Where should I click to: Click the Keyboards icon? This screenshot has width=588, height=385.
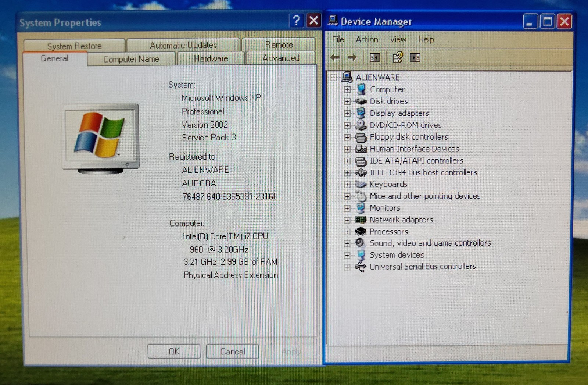tap(361, 184)
